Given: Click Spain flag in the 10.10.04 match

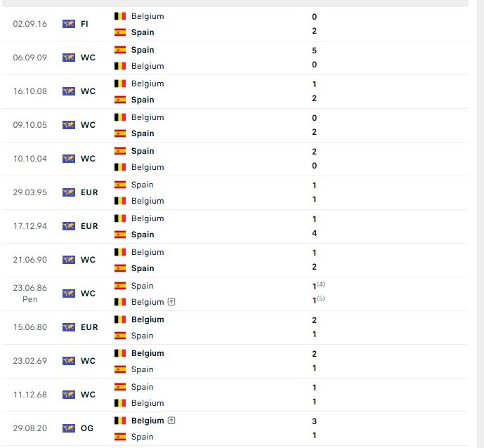Looking at the screenshot, I should click(x=120, y=151).
